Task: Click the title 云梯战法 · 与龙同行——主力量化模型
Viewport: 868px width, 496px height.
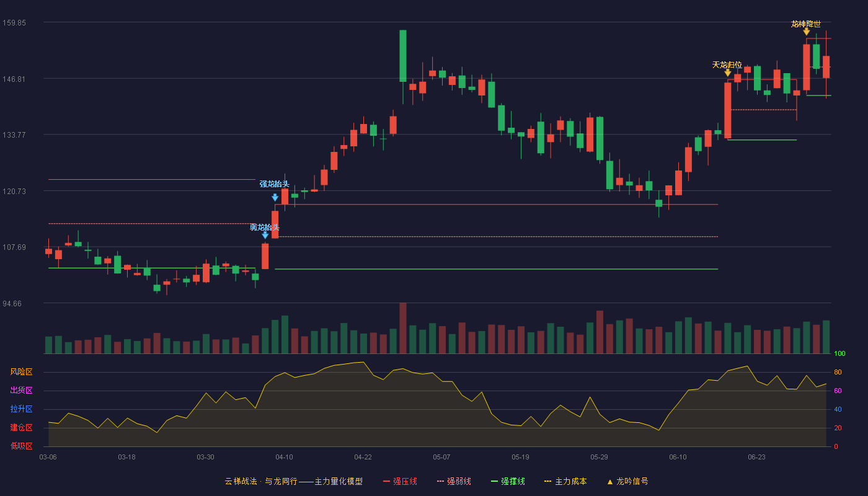Action: 293,481
